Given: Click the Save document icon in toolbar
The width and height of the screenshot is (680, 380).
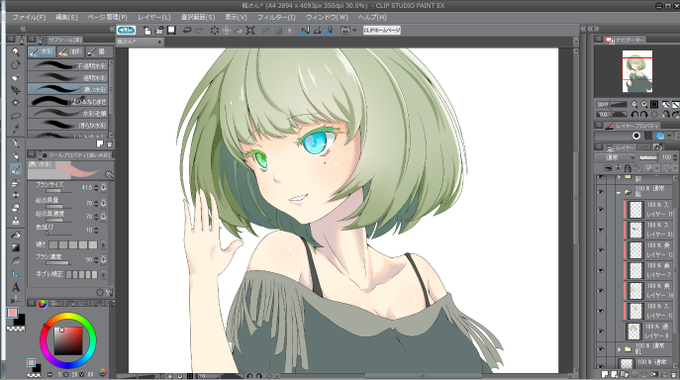Looking at the screenshot, I should click(x=171, y=30).
